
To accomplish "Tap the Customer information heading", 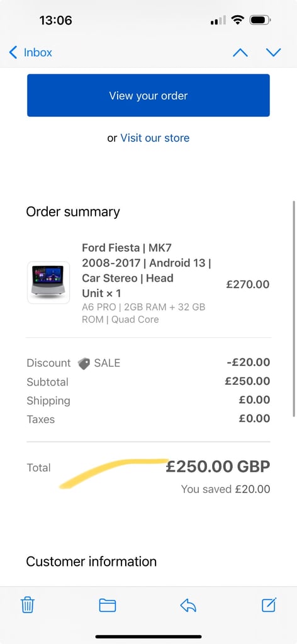I will (91, 562).
